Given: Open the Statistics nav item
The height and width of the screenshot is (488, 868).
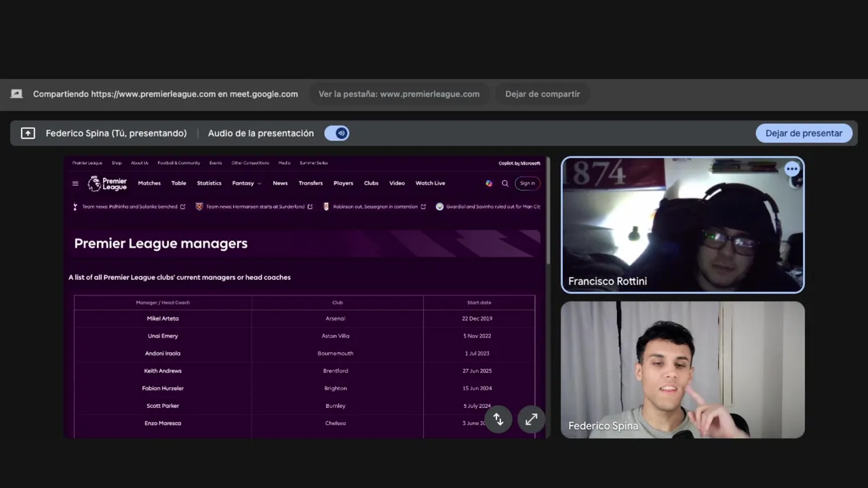Looking at the screenshot, I should pos(209,183).
